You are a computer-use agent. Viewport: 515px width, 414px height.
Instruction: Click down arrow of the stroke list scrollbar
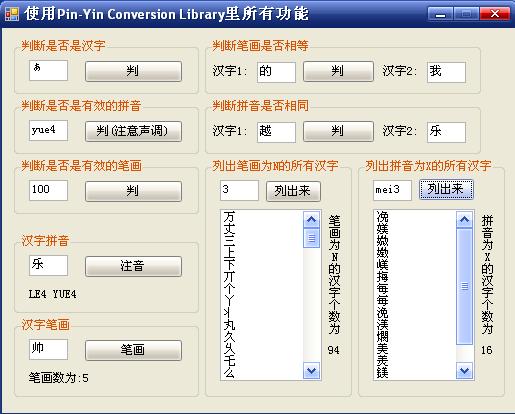(311, 370)
